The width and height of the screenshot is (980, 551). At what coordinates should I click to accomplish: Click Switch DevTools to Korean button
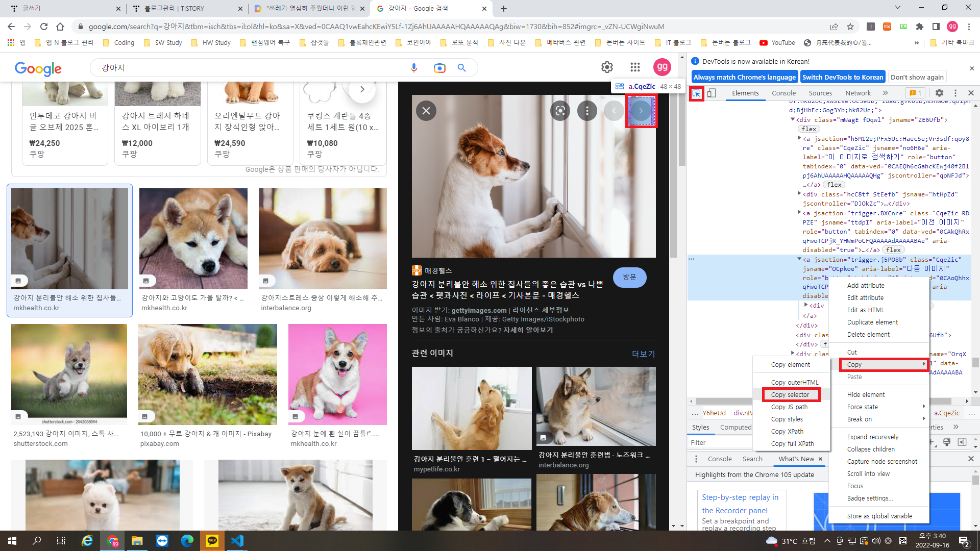tap(843, 78)
